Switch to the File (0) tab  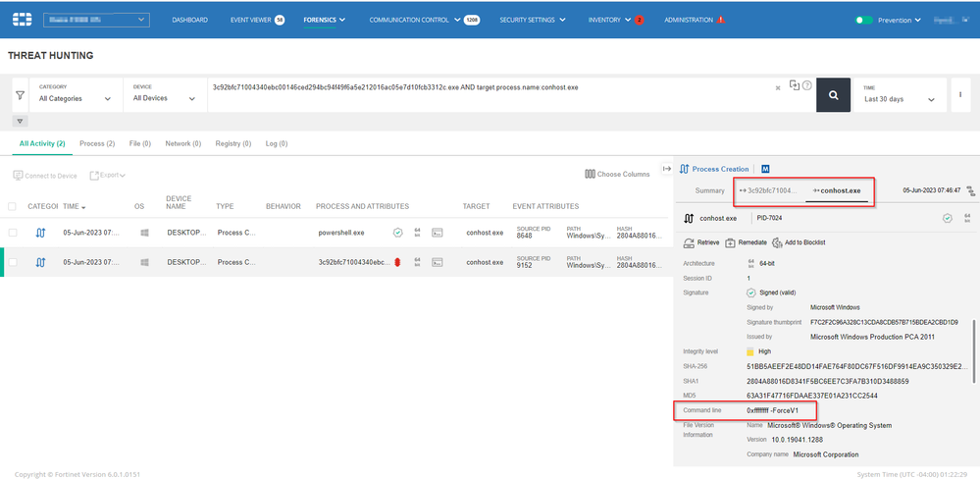coord(140,144)
